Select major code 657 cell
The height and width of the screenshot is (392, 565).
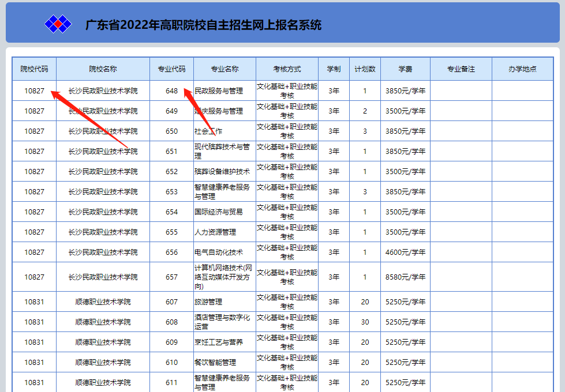coord(171,277)
